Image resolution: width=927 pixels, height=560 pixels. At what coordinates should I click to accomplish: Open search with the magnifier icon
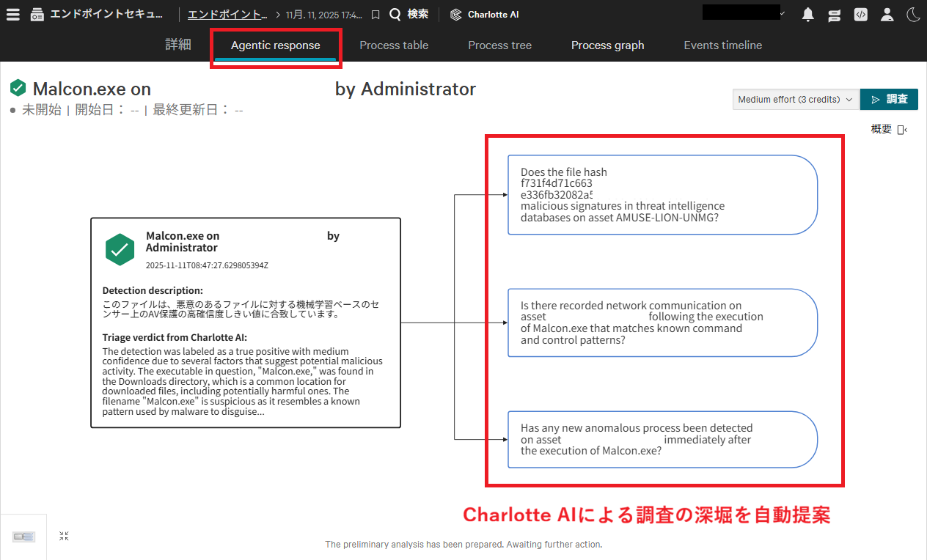395,13
